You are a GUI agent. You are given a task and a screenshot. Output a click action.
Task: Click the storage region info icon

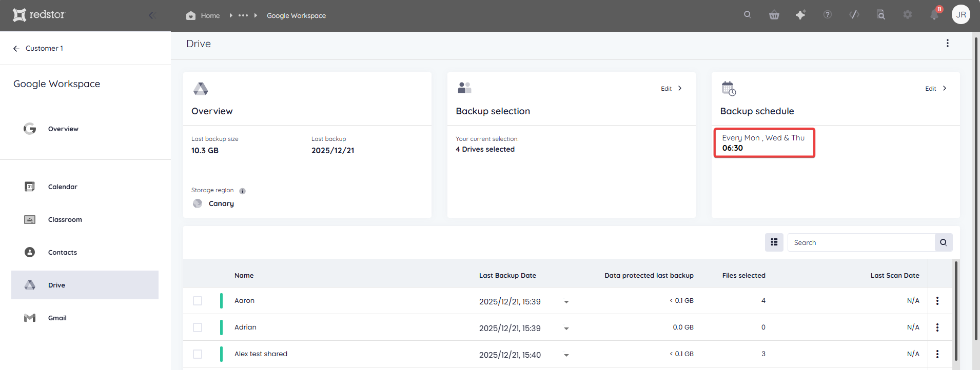(243, 191)
